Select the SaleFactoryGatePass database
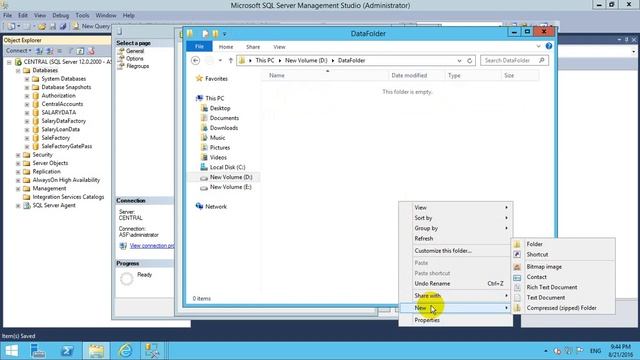Image resolution: width=640 pixels, height=360 pixels. [x=67, y=146]
